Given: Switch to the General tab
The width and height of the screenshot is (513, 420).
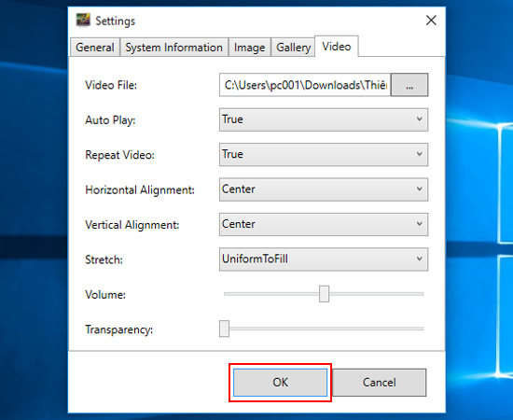Looking at the screenshot, I should [x=95, y=48].
